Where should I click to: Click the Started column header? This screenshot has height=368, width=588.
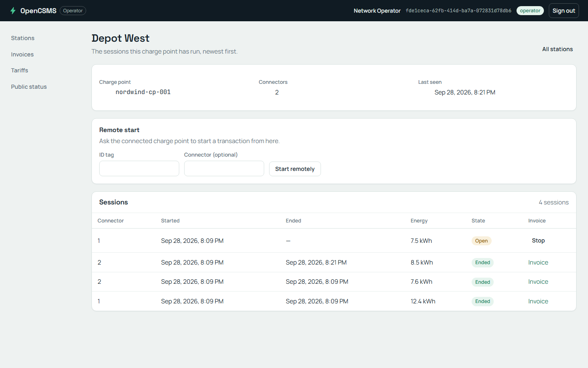(170, 221)
